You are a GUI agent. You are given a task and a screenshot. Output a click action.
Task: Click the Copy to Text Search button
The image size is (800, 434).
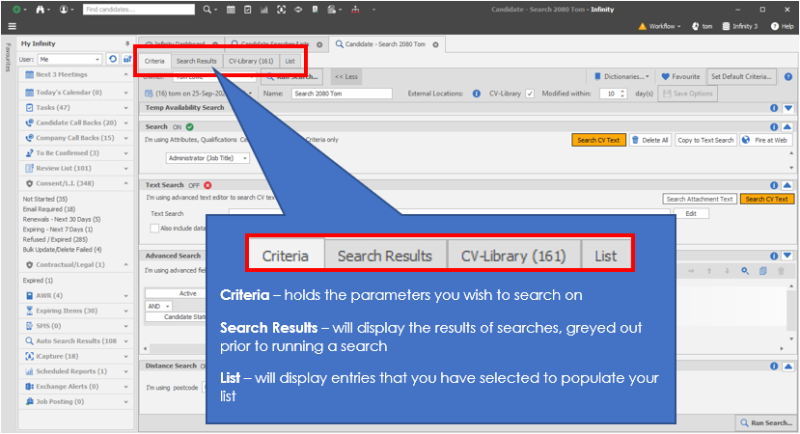[x=705, y=141]
